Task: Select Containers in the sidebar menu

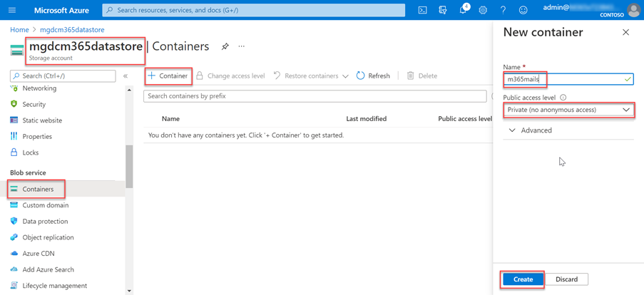Action: click(x=37, y=190)
